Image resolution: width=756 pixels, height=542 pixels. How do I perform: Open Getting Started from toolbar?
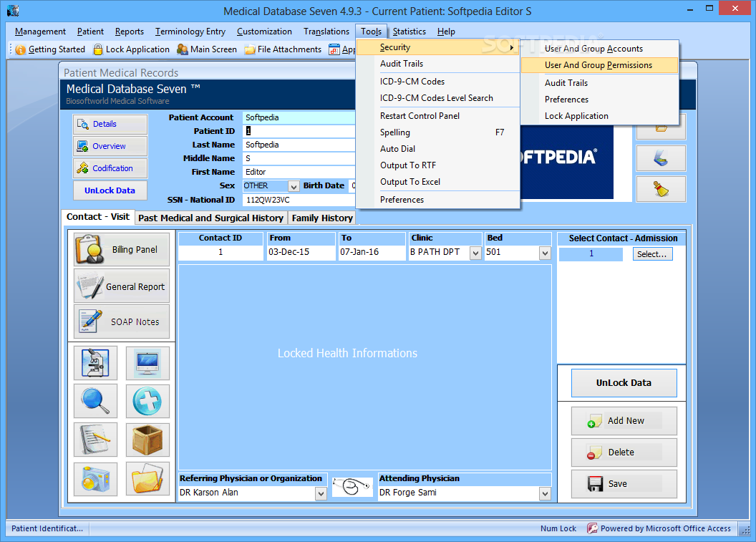(50, 49)
